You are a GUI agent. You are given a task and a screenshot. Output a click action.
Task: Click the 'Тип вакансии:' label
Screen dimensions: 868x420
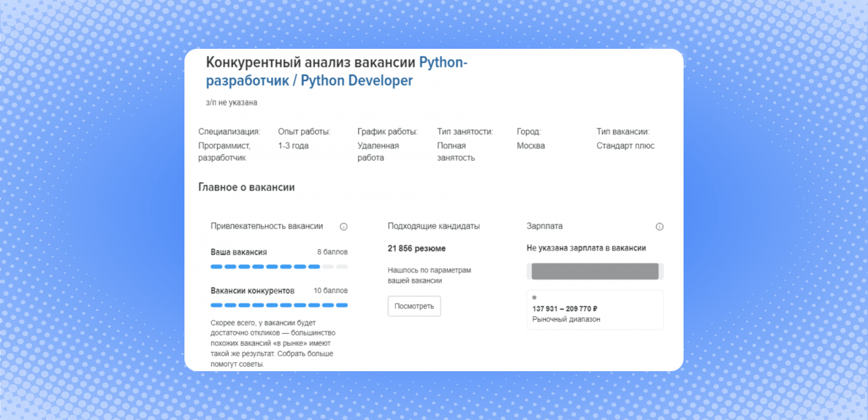(x=623, y=131)
